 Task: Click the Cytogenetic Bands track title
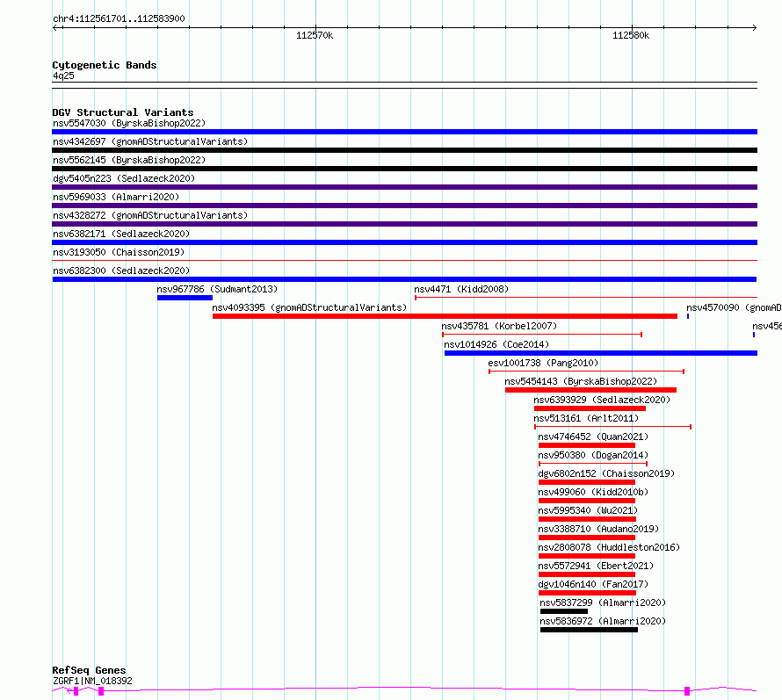click(x=105, y=65)
